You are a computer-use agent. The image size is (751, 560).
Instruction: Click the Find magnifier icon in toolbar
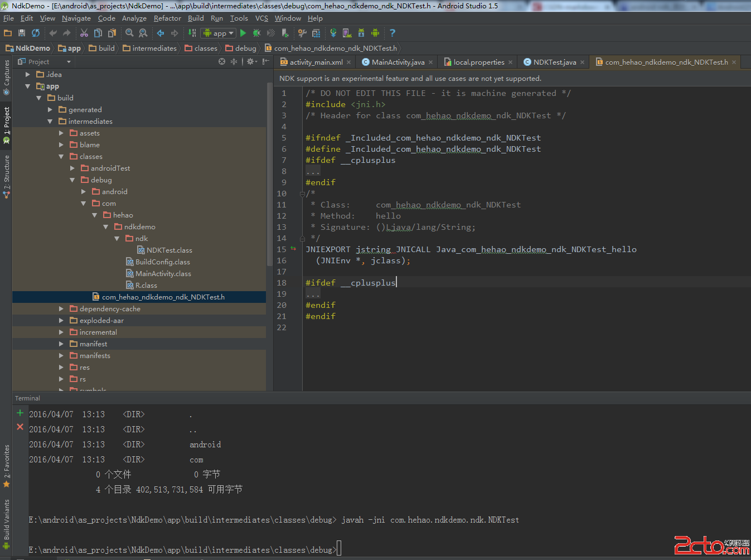point(129,33)
